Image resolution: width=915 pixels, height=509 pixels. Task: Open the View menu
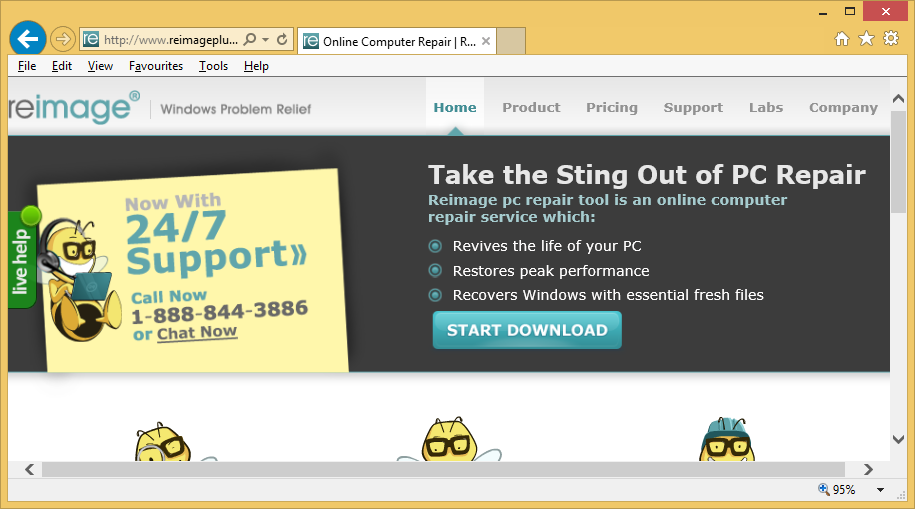[100, 66]
